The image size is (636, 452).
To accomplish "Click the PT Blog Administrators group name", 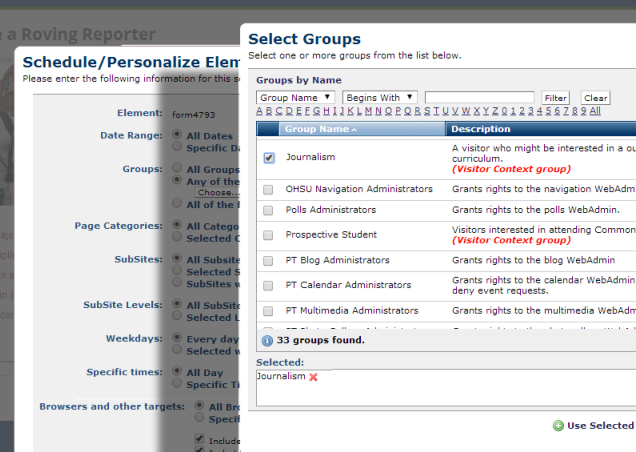I will coord(337,260).
